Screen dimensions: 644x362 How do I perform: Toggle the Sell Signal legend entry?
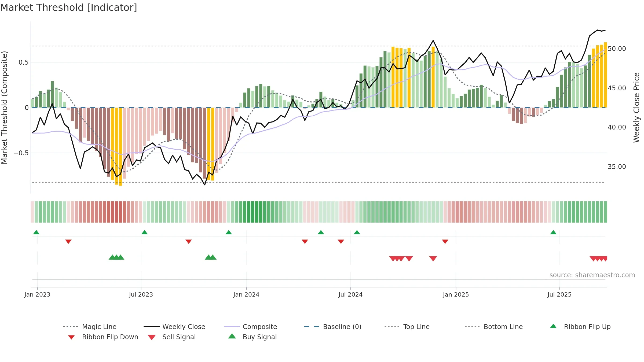pos(172,337)
